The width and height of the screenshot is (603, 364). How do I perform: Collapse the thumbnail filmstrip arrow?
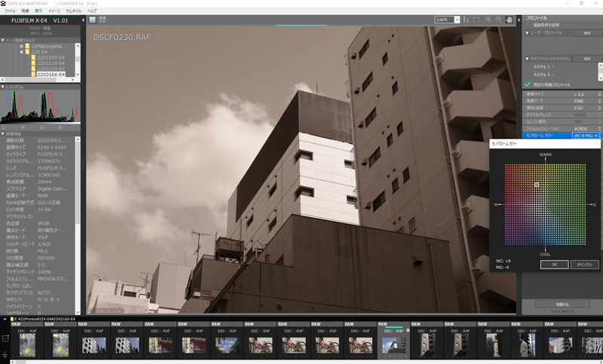pyautogui.click(x=5, y=319)
